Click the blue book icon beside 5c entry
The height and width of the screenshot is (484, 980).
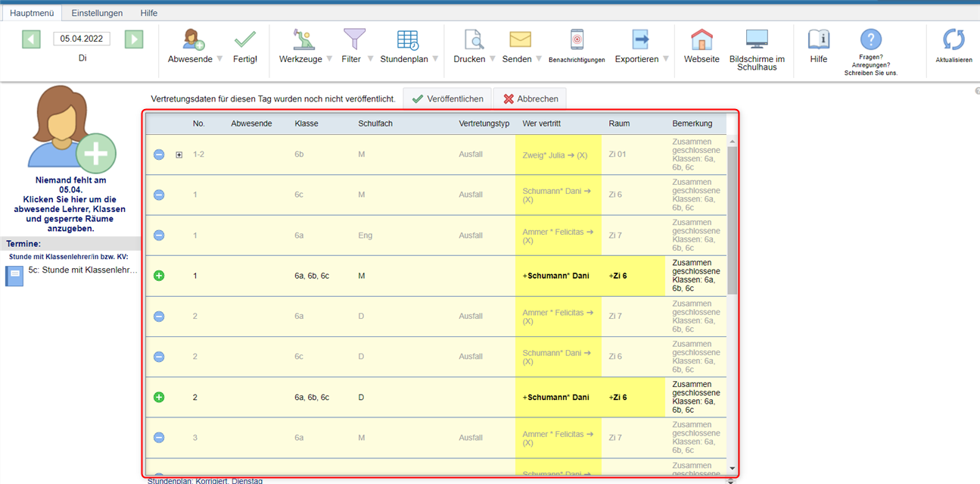(14, 276)
